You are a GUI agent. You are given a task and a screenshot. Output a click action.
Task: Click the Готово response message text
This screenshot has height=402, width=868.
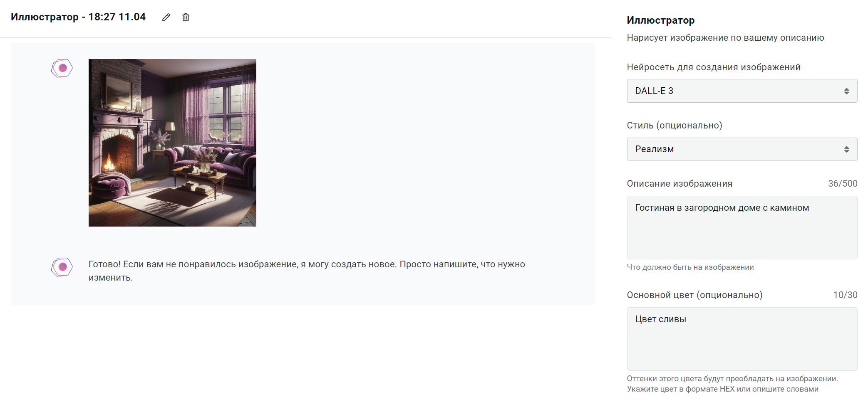pos(307,271)
